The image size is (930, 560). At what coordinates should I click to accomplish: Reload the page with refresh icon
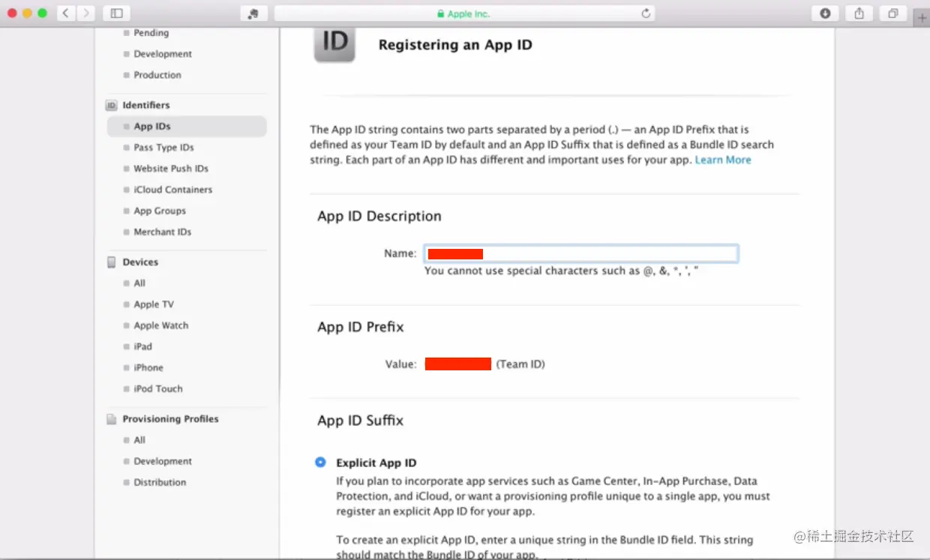(646, 13)
